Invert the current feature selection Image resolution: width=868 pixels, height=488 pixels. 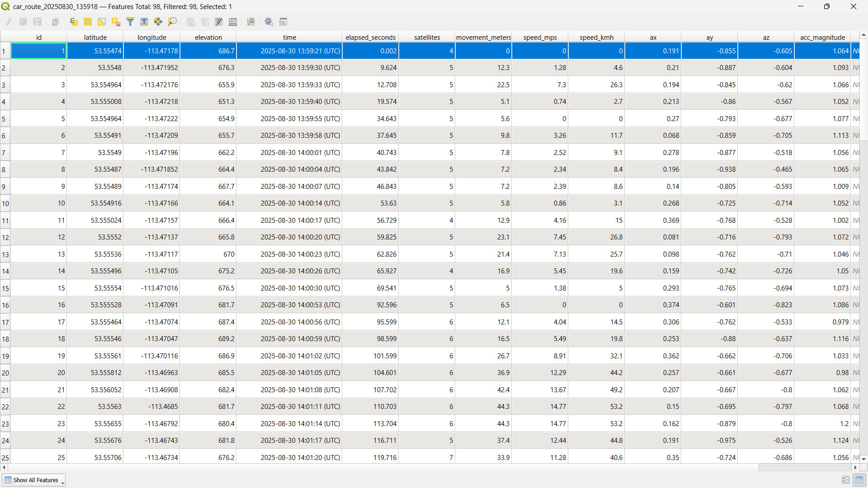click(x=102, y=22)
